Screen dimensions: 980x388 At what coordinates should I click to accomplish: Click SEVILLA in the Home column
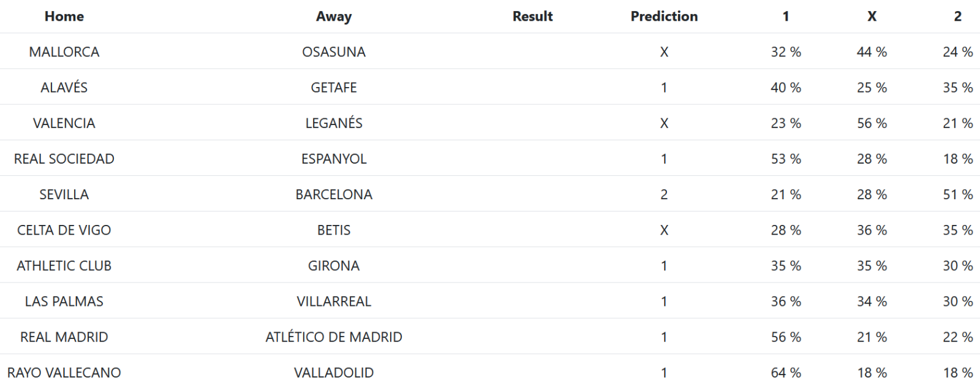[x=64, y=194]
